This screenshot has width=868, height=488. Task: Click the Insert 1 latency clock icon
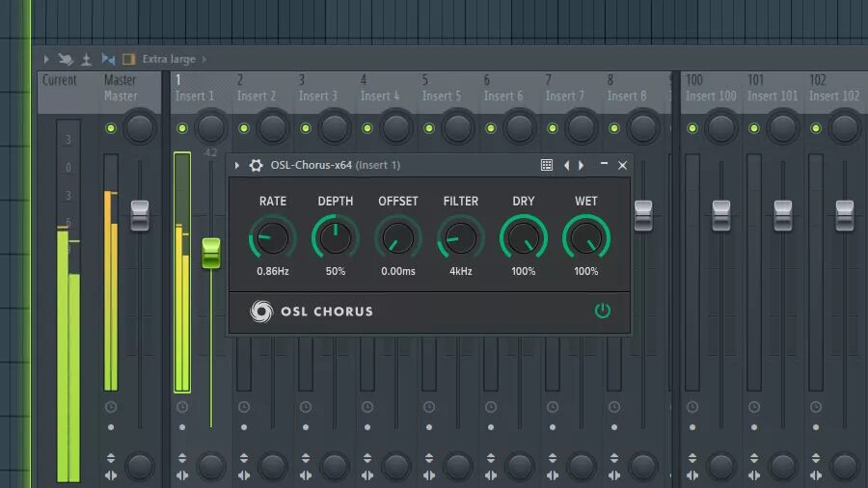182,407
